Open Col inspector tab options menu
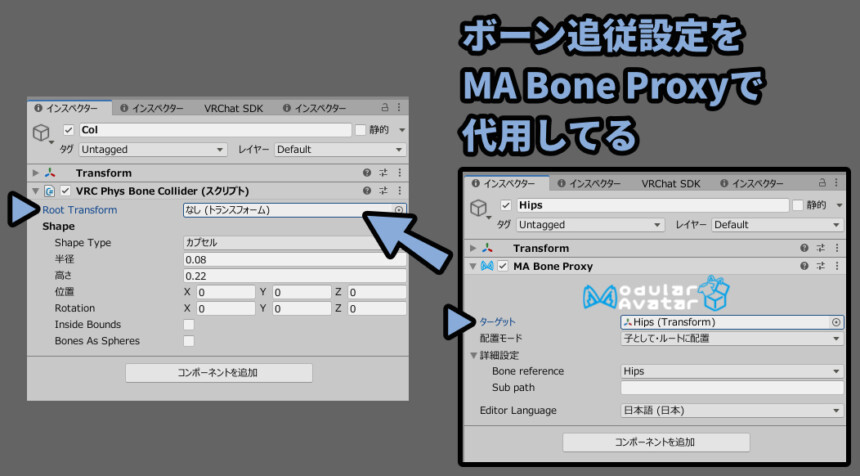 399,107
